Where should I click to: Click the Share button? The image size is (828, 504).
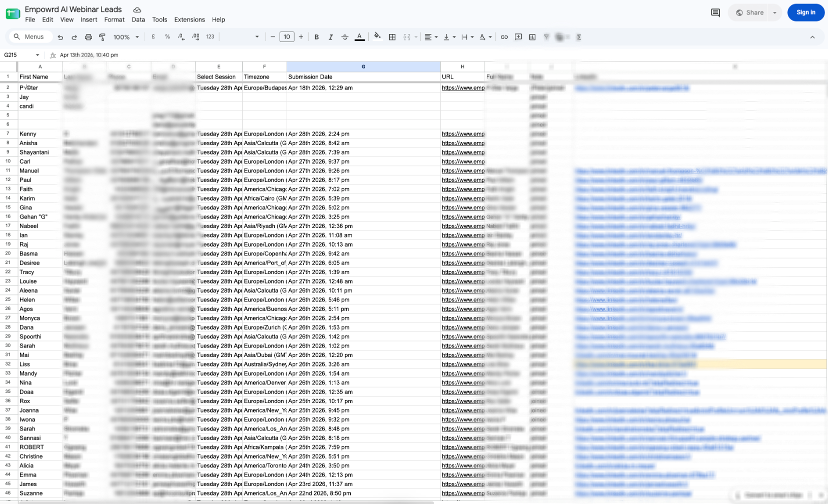point(749,12)
